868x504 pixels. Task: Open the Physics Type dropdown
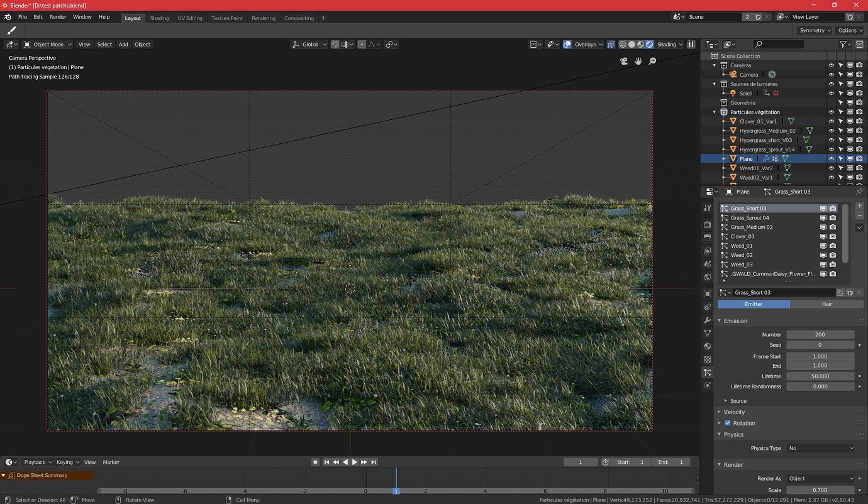point(821,448)
